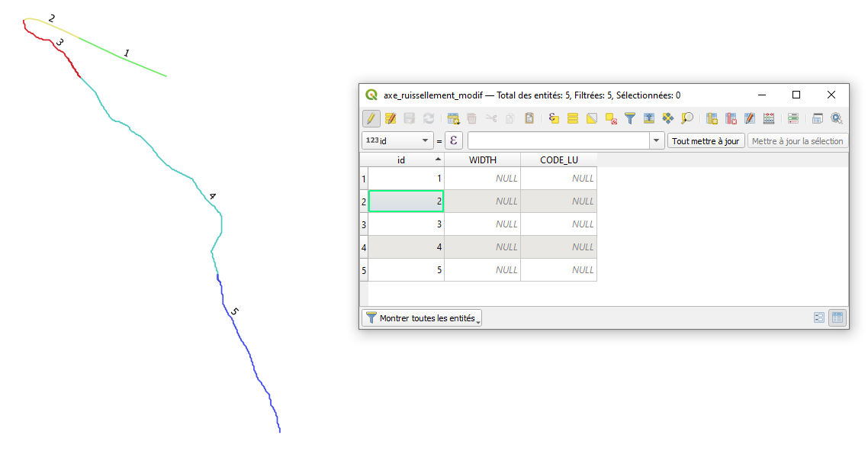
Task: Click the new field icon
Action: tap(712, 118)
